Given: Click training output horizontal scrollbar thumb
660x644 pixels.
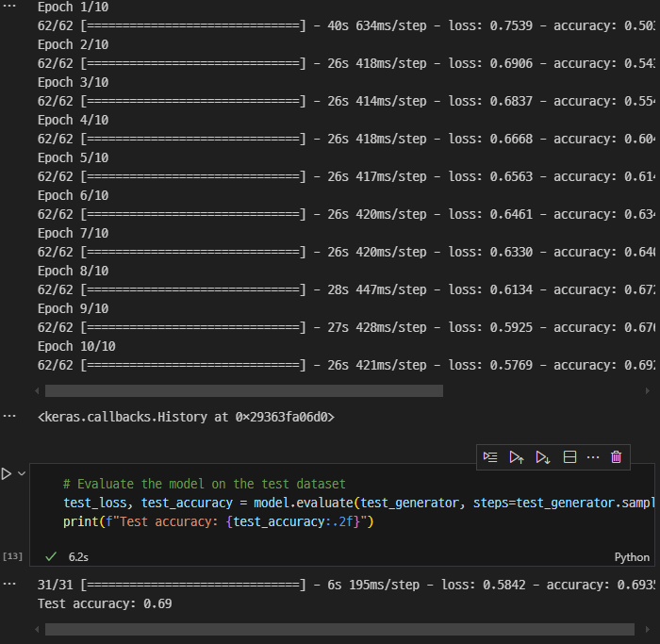Looking at the screenshot, I should (x=244, y=391).
